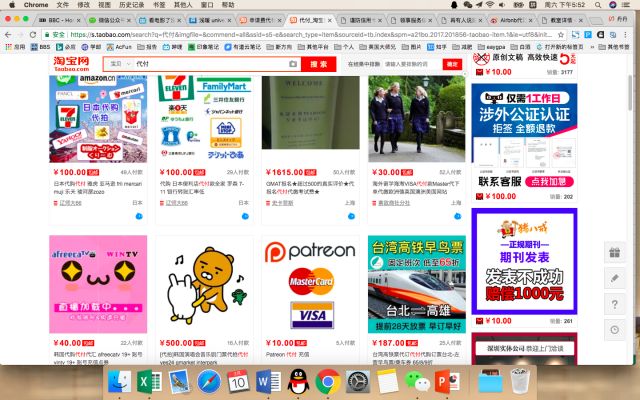This screenshot has width=640, height=400.
Task: Open Excel from the dock
Action: coord(149,382)
